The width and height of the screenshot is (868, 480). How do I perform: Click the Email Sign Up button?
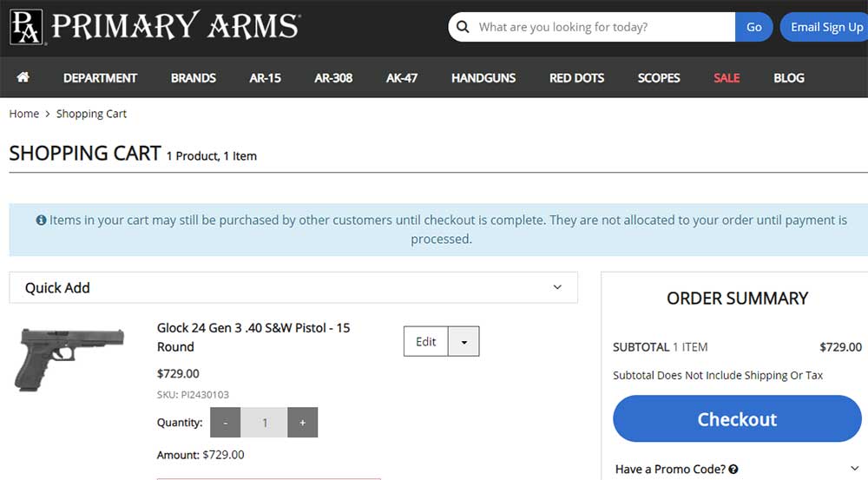coord(825,27)
